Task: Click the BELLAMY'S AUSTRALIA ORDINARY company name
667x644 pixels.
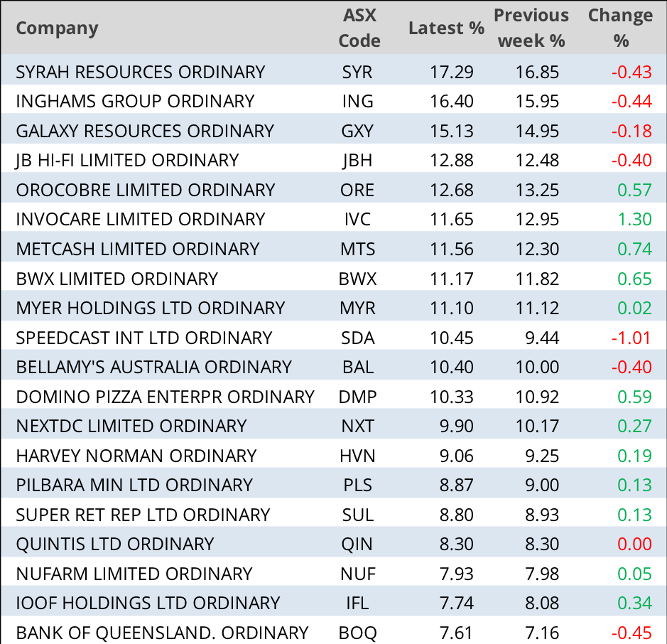Action: pyautogui.click(x=153, y=367)
